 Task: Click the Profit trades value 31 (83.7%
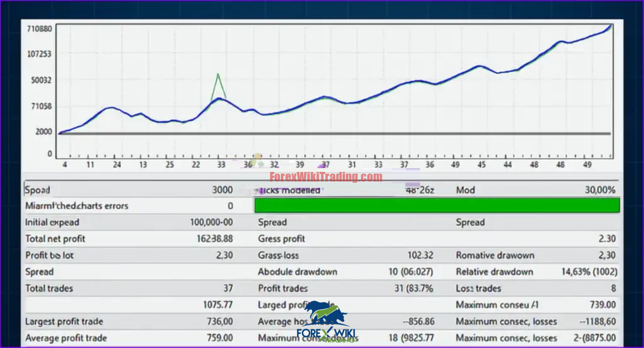pos(413,288)
